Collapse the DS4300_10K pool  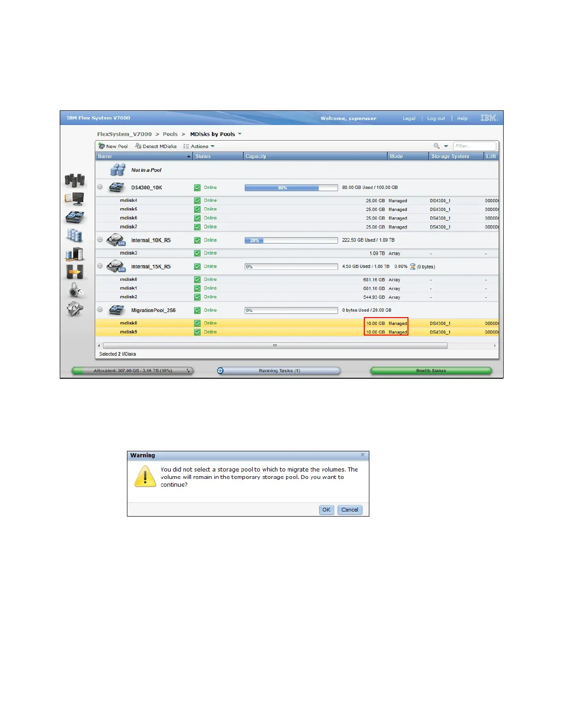100,187
